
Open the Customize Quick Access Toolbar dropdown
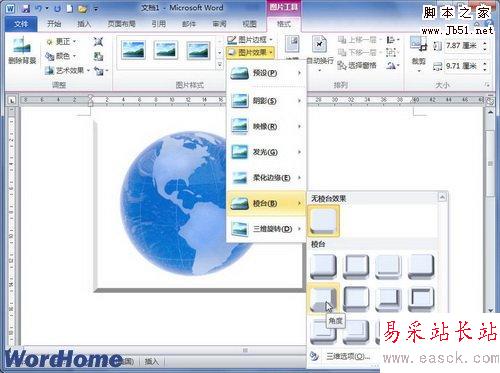point(96,9)
